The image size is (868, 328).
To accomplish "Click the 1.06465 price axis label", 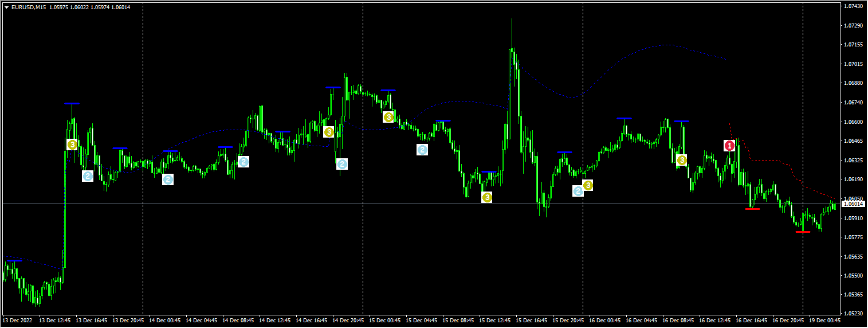I will pyautogui.click(x=853, y=141).
